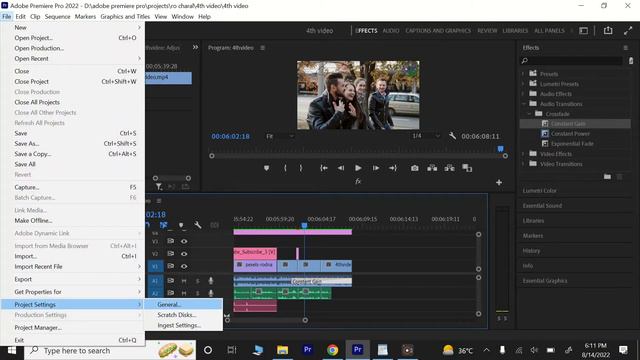
Task: Click the timeline playhead marker
Action: click(304, 225)
